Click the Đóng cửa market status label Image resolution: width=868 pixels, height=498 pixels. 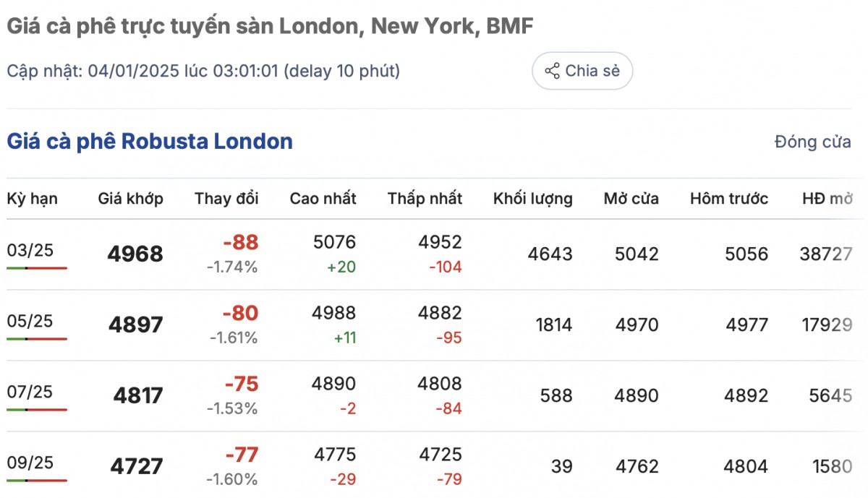pos(812,142)
